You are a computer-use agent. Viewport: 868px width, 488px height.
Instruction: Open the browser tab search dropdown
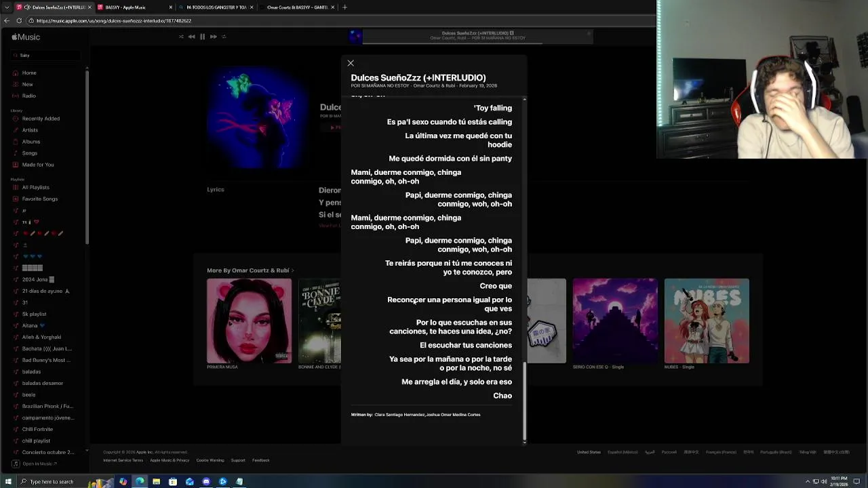(x=7, y=7)
